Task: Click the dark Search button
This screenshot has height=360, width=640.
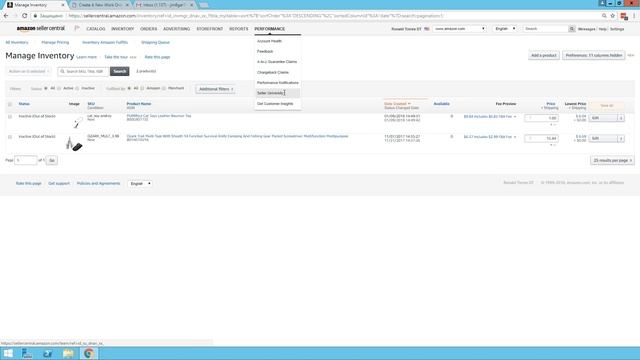Action: pos(120,71)
